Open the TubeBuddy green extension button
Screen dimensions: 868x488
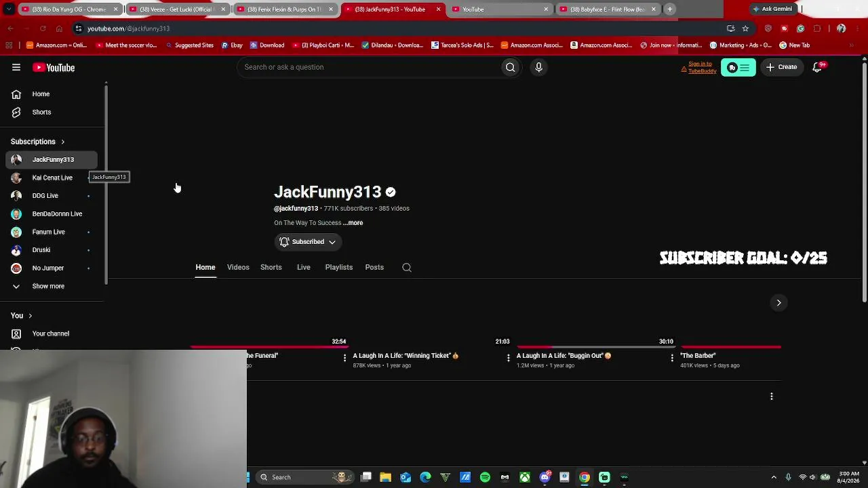pos(738,67)
